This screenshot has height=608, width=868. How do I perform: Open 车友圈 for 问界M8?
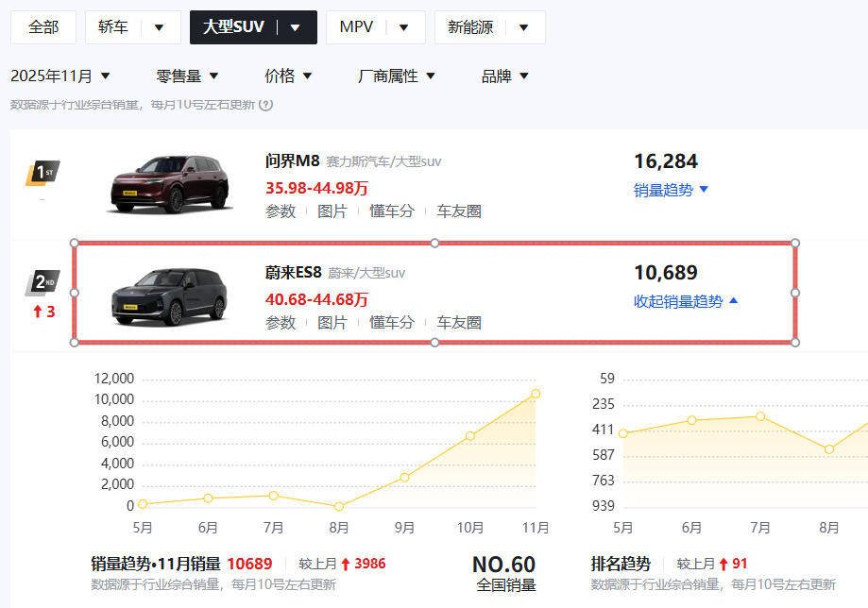pos(457,211)
